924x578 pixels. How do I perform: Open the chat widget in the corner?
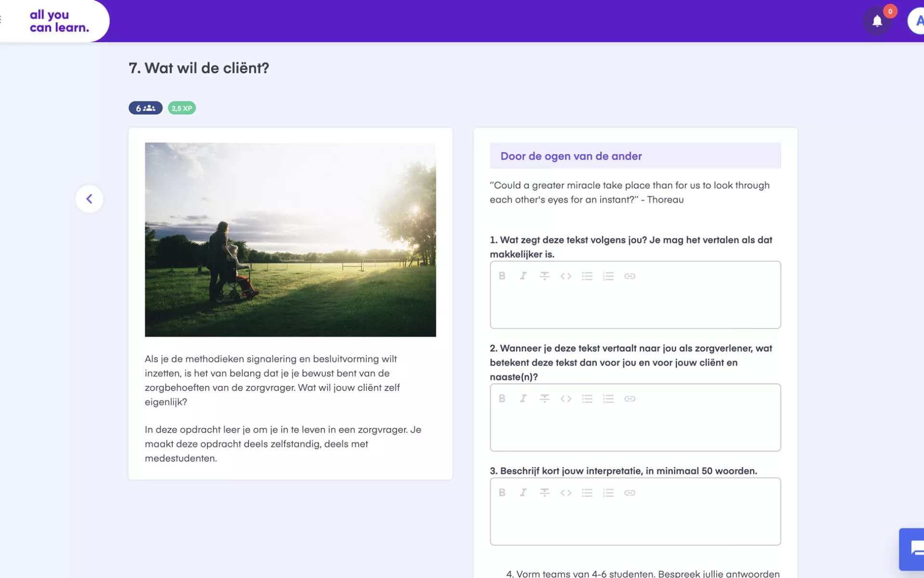pyautogui.click(x=914, y=549)
